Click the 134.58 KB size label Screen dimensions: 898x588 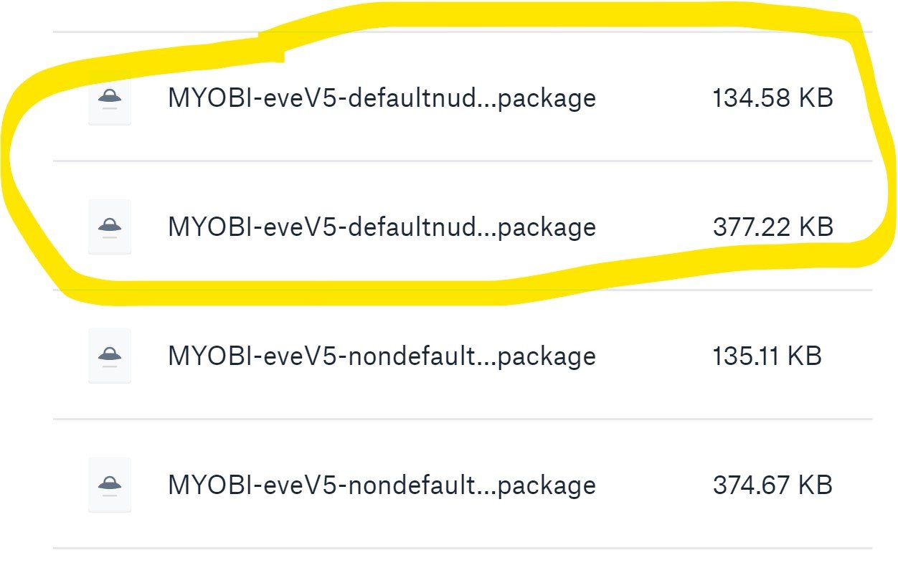click(772, 98)
